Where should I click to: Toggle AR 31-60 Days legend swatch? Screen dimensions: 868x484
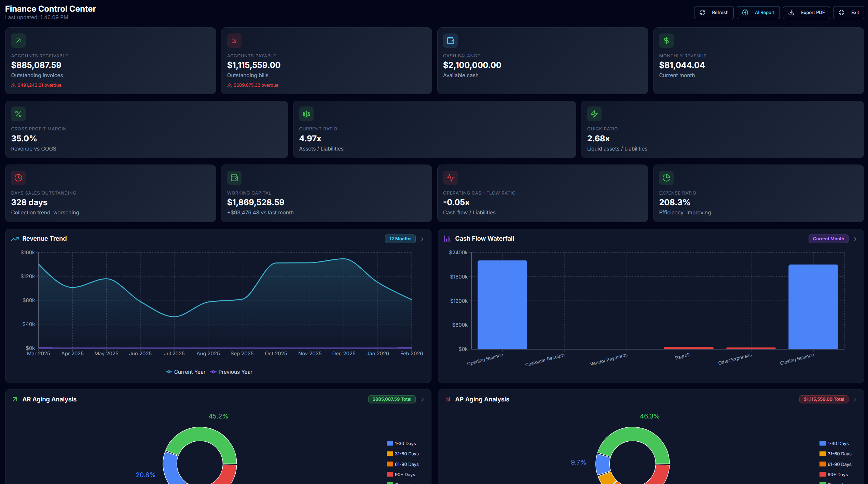click(390, 454)
